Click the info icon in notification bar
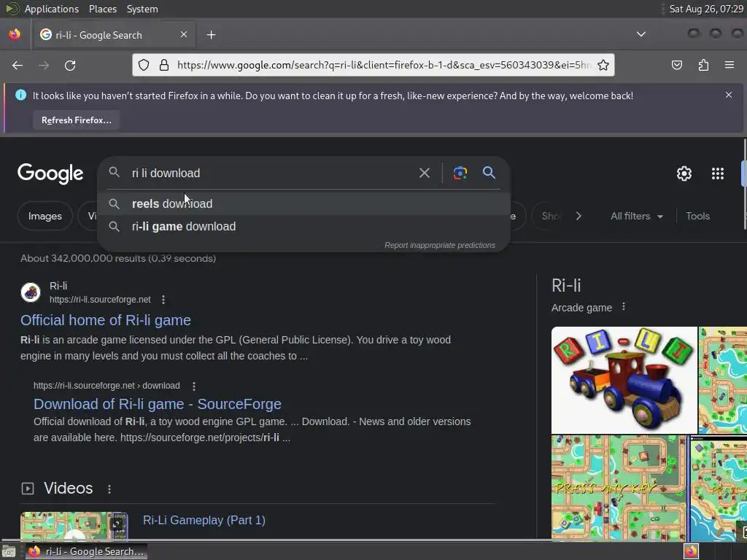The width and height of the screenshot is (747, 560). 21,96
